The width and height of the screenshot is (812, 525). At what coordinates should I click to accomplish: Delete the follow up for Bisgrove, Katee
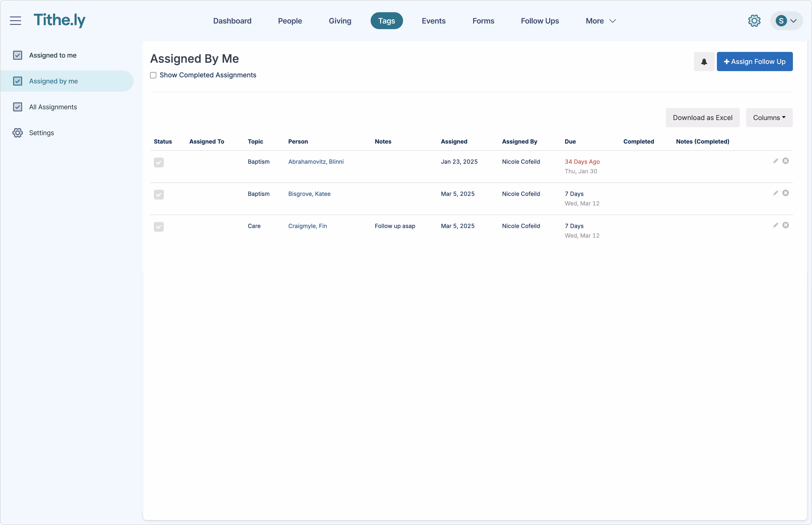[786, 193]
